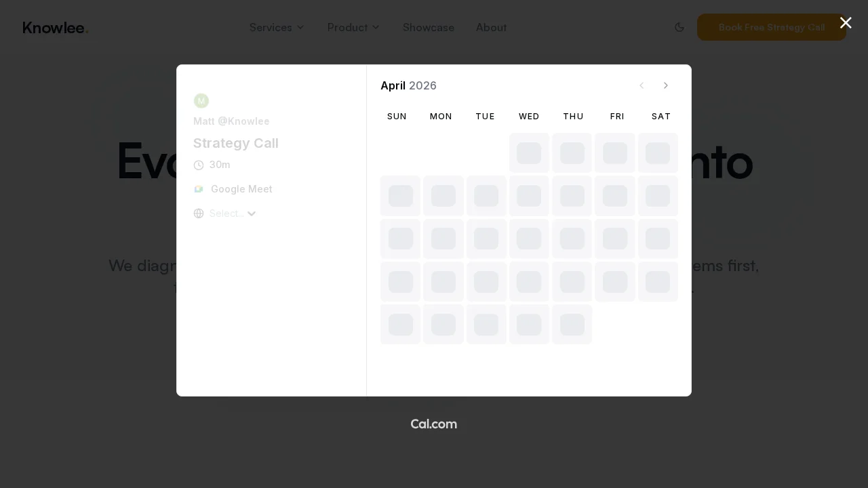The width and height of the screenshot is (868, 488).
Task: Go to previous month with left chevron
Action: click(642, 85)
